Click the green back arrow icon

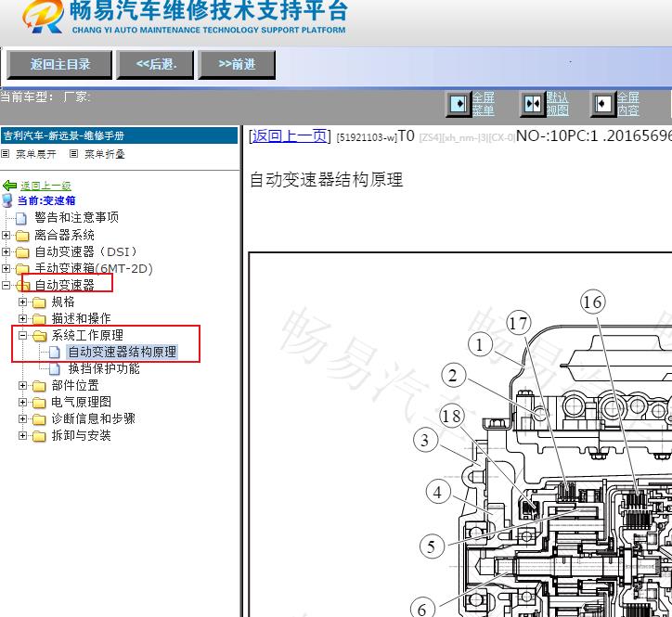(9, 186)
